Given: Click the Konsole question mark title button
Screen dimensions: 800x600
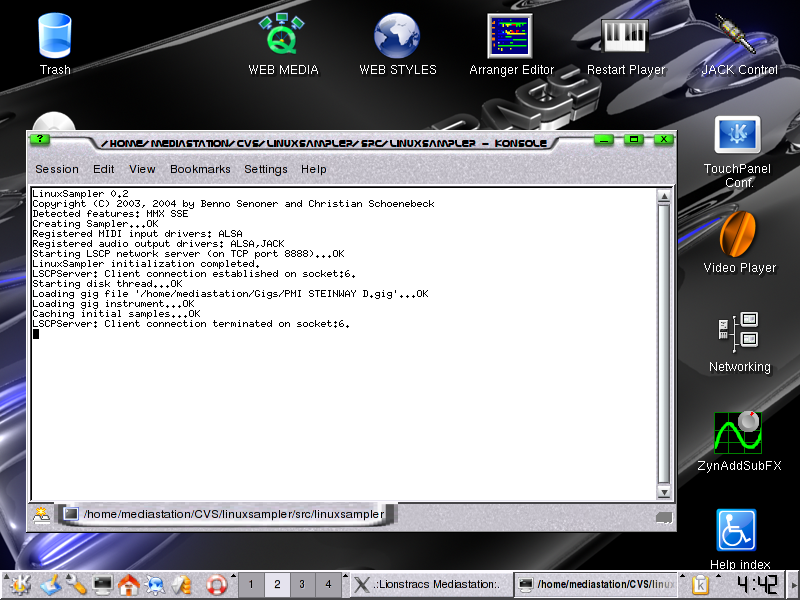Looking at the screenshot, I should point(39,139).
